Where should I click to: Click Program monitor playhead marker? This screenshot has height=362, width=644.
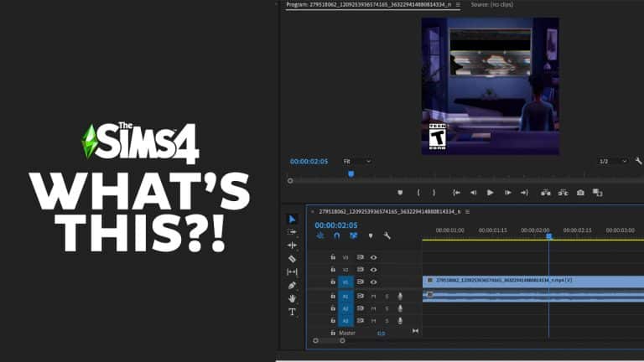coord(351,174)
